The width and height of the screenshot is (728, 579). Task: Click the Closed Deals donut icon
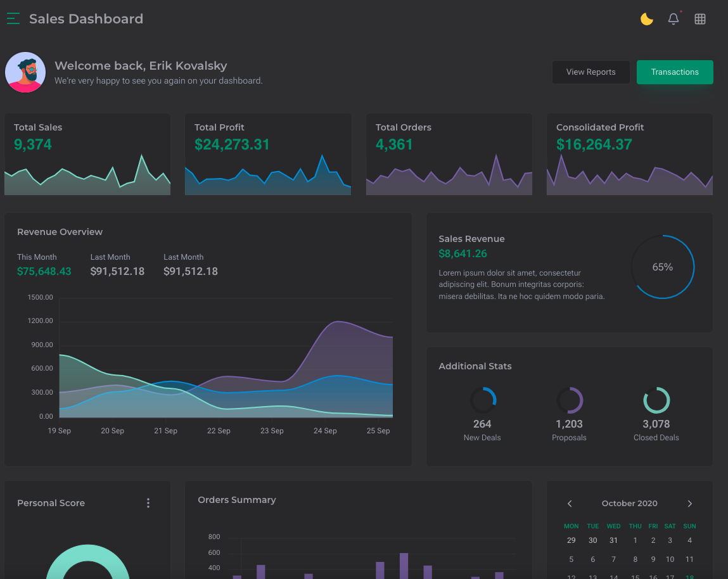656,400
